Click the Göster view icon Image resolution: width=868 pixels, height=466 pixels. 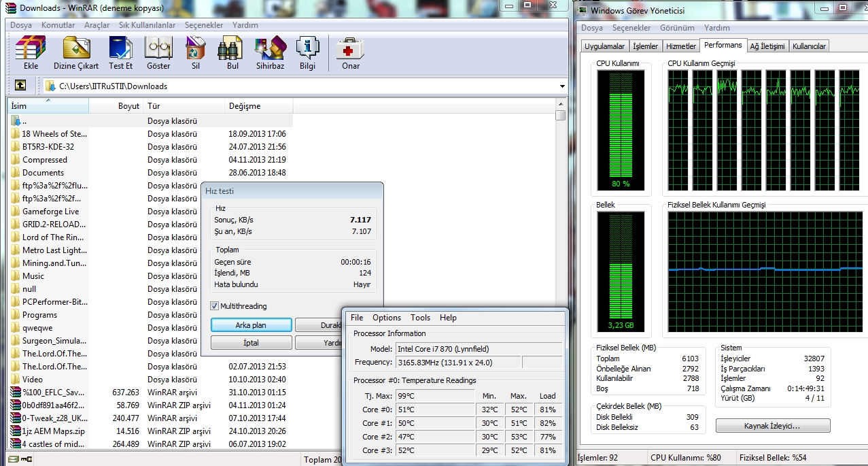tap(158, 48)
